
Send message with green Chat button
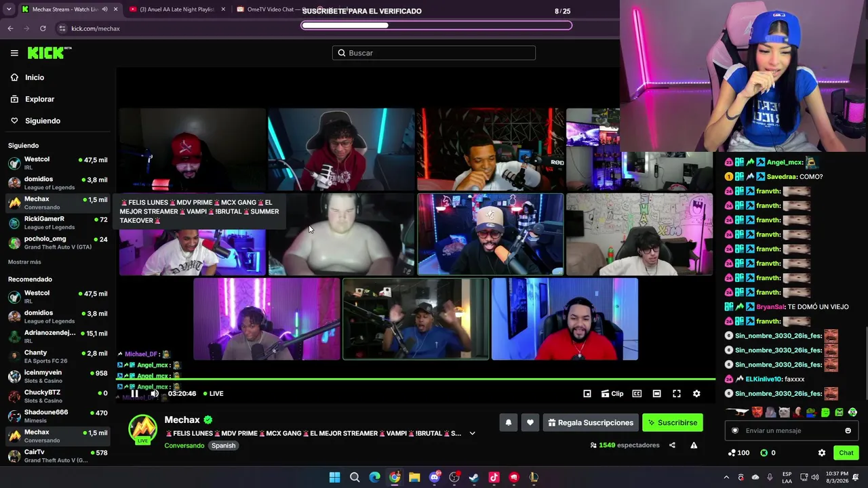pos(846,453)
